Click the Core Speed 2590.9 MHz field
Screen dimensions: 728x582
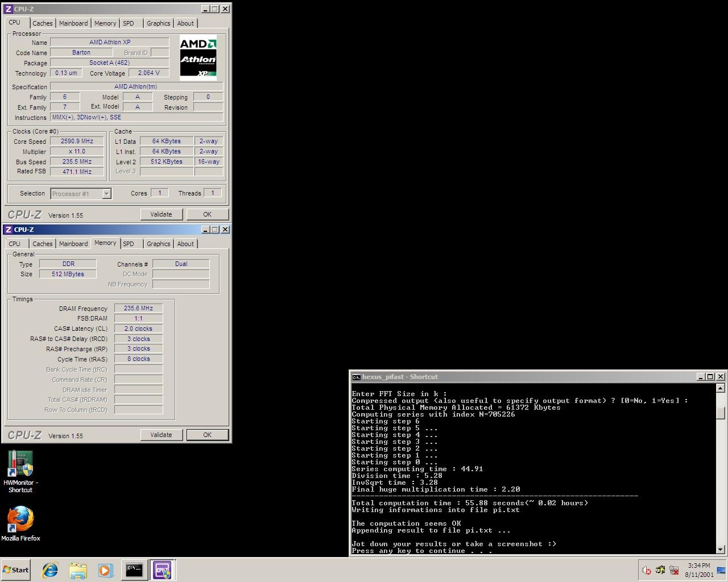(x=77, y=142)
